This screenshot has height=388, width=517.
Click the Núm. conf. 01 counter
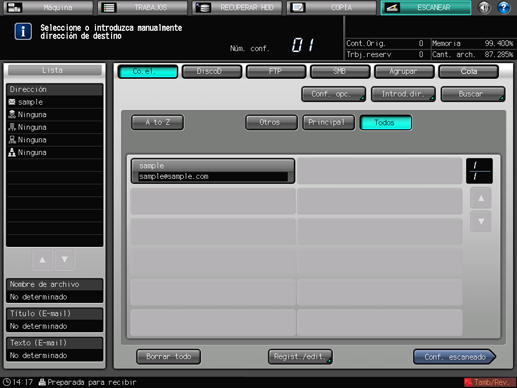(x=303, y=45)
